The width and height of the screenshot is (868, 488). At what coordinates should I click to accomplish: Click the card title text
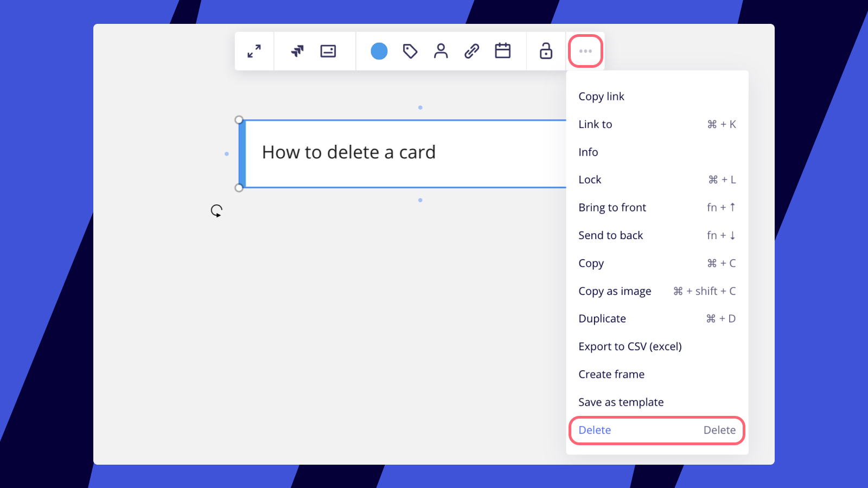(349, 152)
